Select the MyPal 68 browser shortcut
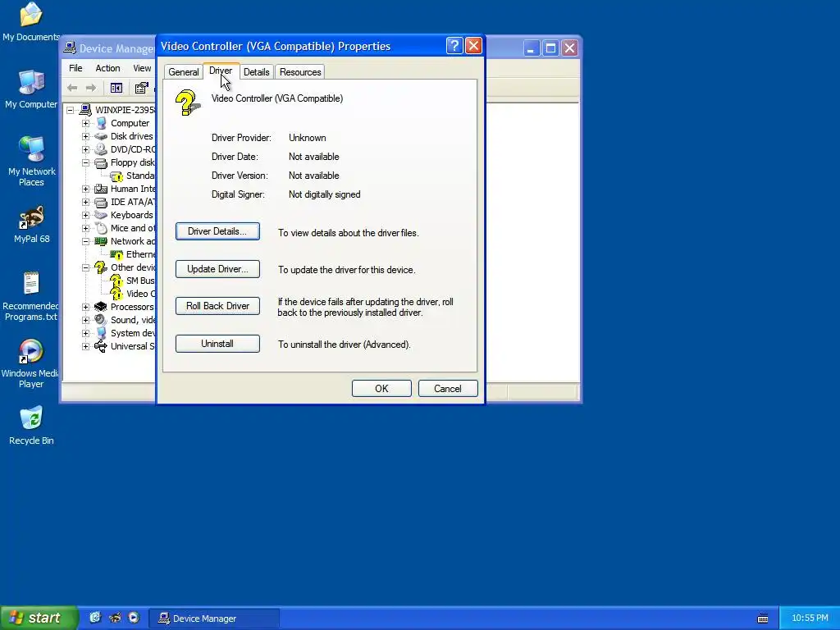Screen dimensions: 840x630 (x=31, y=225)
